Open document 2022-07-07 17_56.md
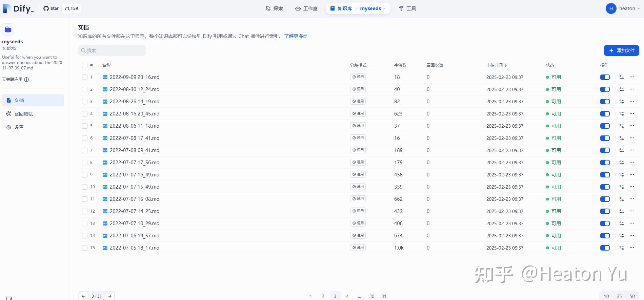644x300 pixels. [135, 163]
